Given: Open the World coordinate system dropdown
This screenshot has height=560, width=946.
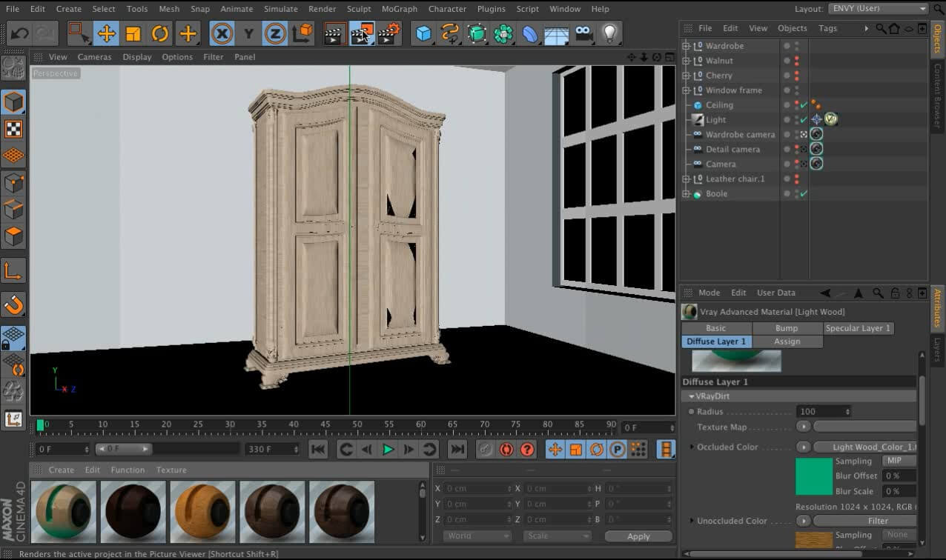Looking at the screenshot, I should [x=477, y=536].
